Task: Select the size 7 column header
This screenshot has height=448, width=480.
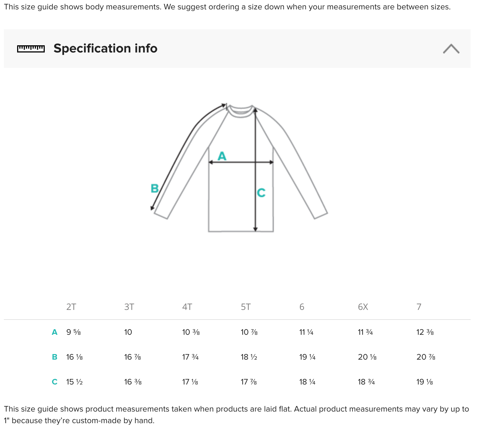Action: [419, 307]
